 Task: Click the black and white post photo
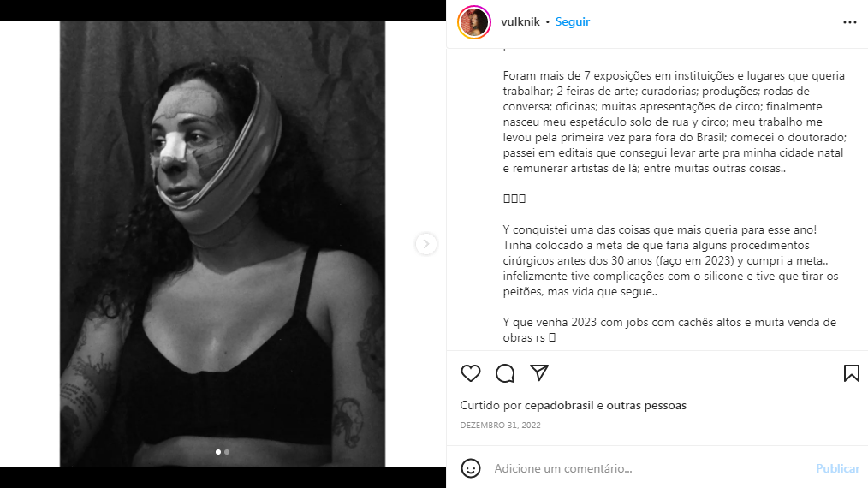coord(223,244)
